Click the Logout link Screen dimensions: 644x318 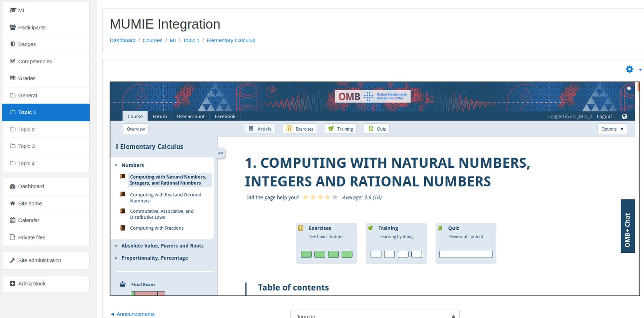pos(604,116)
